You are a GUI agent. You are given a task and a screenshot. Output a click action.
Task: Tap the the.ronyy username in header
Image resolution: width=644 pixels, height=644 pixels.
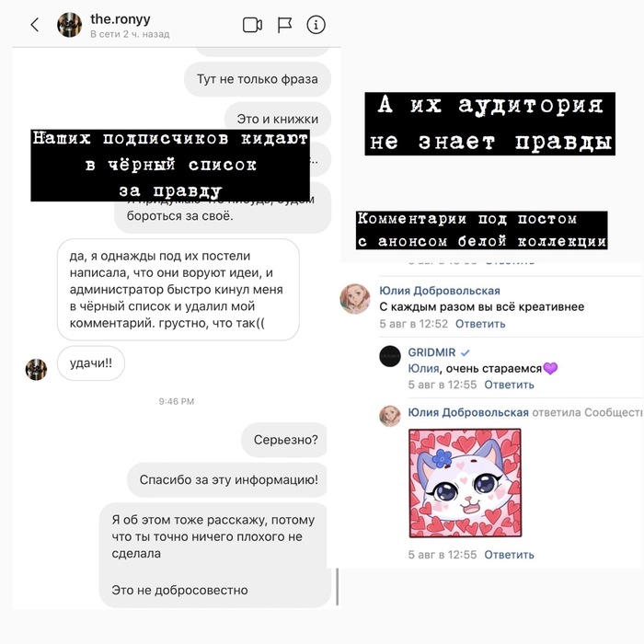(x=121, y=19)
